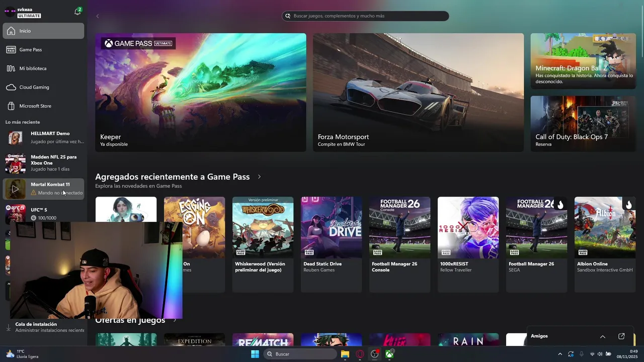
Task: Open Opera browser from taskbar
Action: (360, 354)
